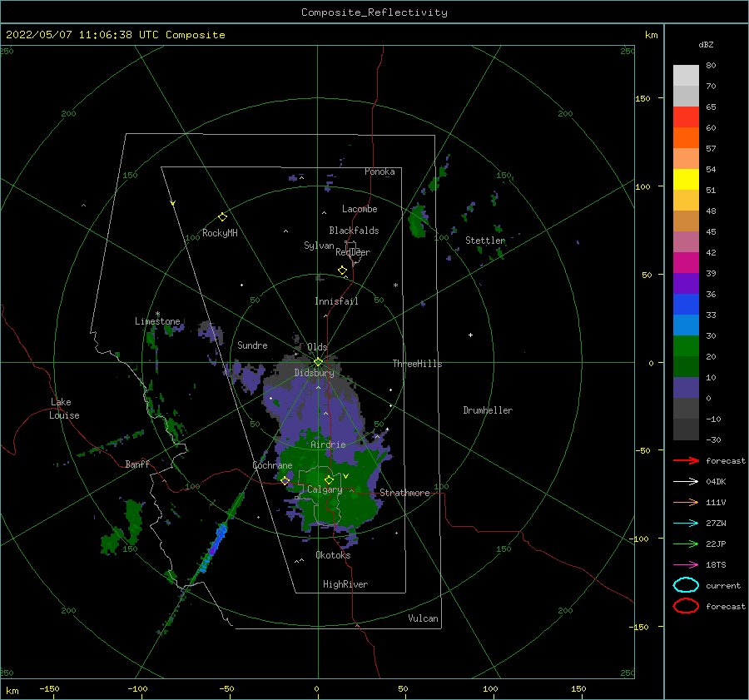This screenshot has height=700, width=749.
Task: Click the cyan 27ZW arrow icon
Action: pyautogui.click(x=686, y=524)
